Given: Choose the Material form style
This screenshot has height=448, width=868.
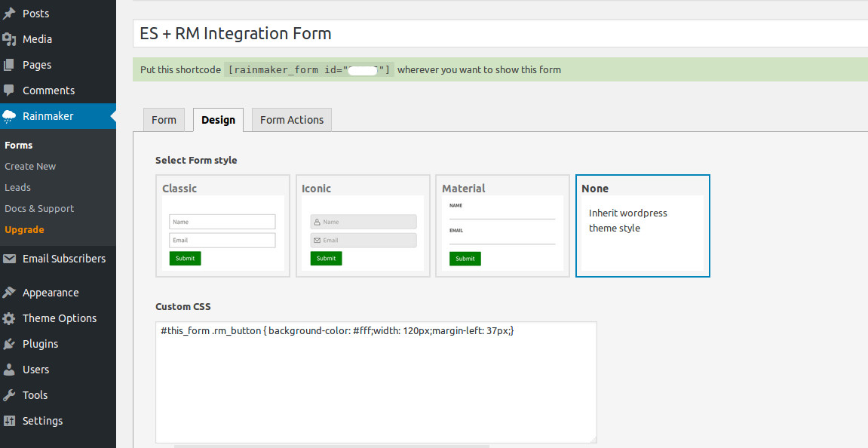Looking at the screenshot, I should (503, 226).
